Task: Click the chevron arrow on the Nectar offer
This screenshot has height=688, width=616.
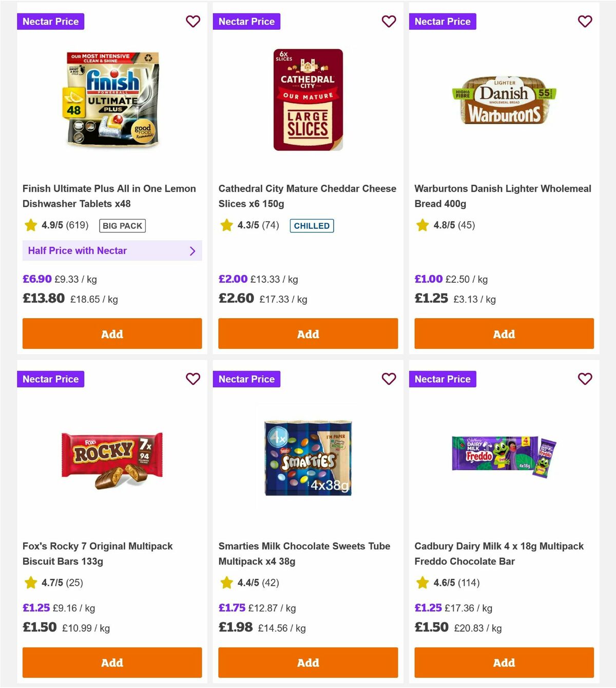Action: [192, 251]
